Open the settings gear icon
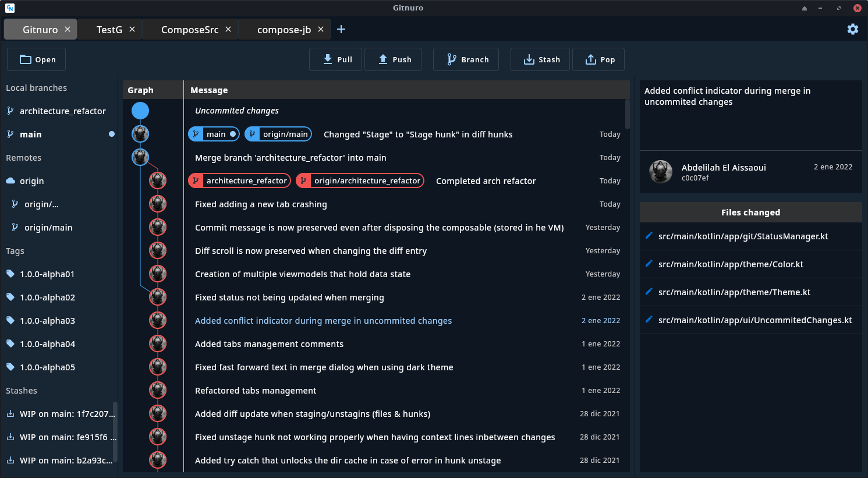868x478 pixels. (853, 29)
